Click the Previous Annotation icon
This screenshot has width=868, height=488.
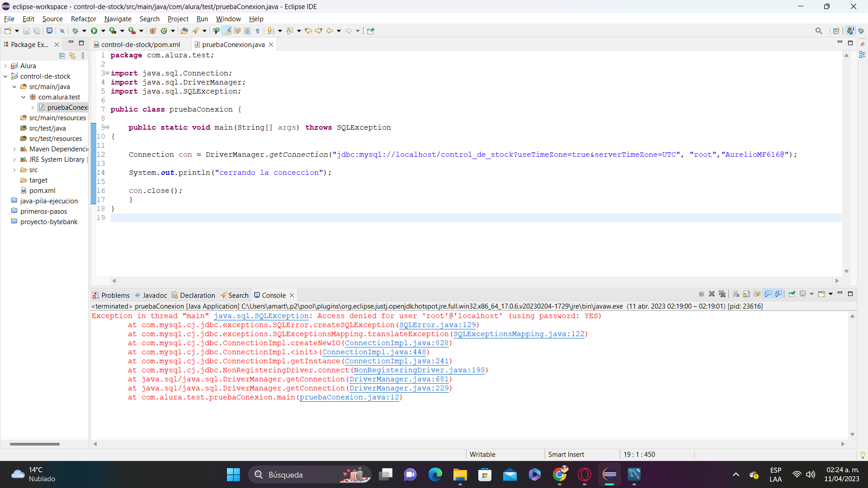pos(289,31)
